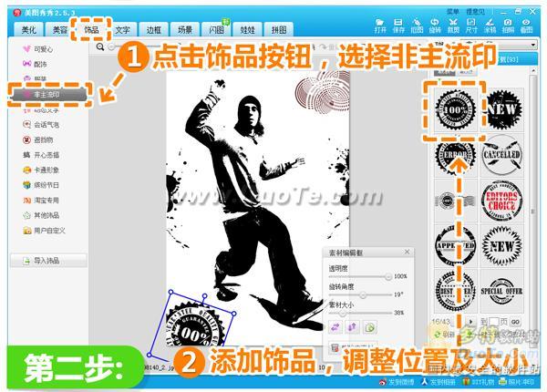
Task: Select the 遮挡物 cover-object category
Action: 37,139
